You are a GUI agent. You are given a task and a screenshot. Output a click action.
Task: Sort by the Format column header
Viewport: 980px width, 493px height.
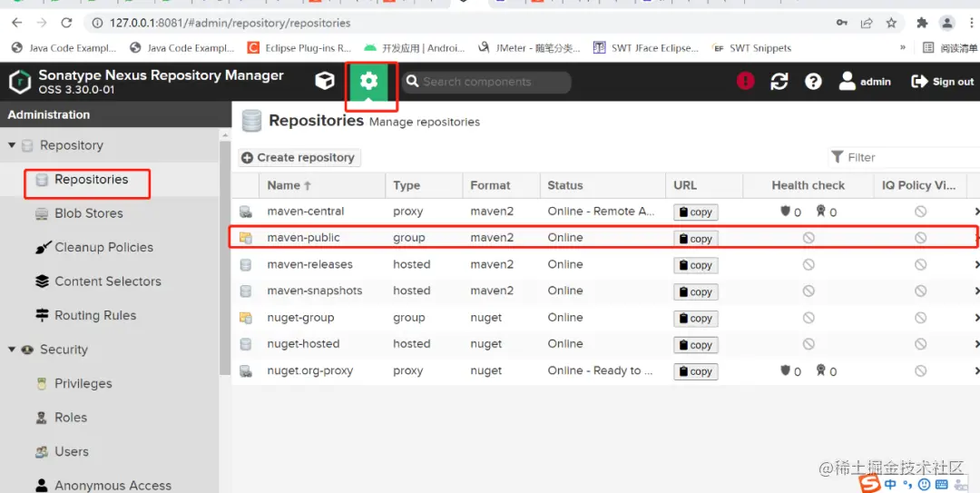(501, 185)
